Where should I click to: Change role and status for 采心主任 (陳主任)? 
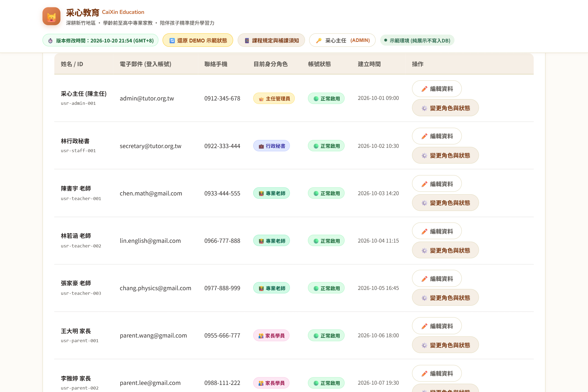[x=445, y=108]
